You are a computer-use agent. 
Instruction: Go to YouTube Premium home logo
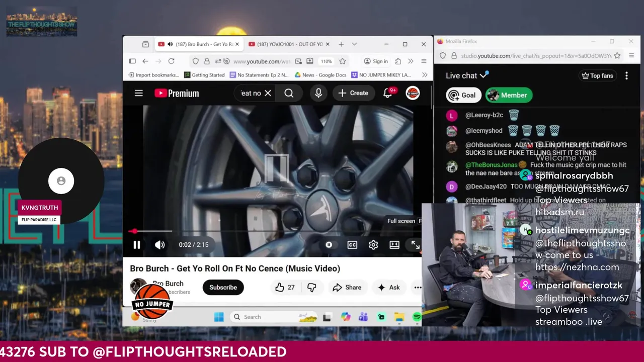click(x=177, y=93)
